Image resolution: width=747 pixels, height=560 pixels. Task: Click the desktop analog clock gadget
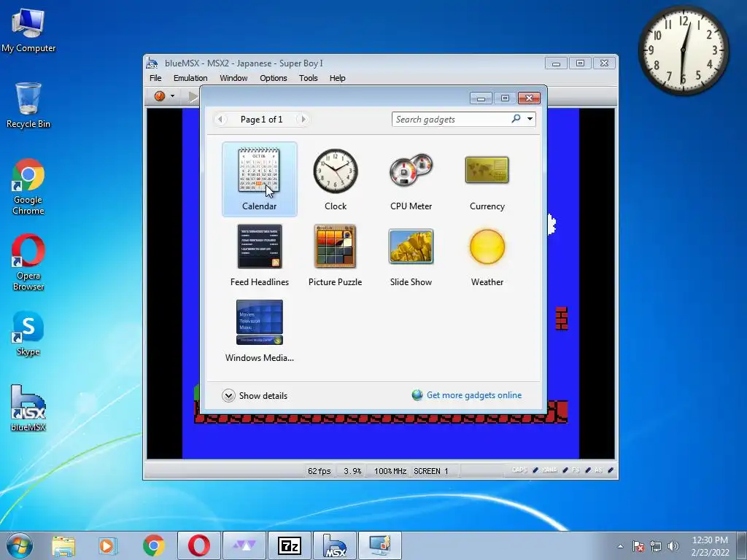point(683,50)
